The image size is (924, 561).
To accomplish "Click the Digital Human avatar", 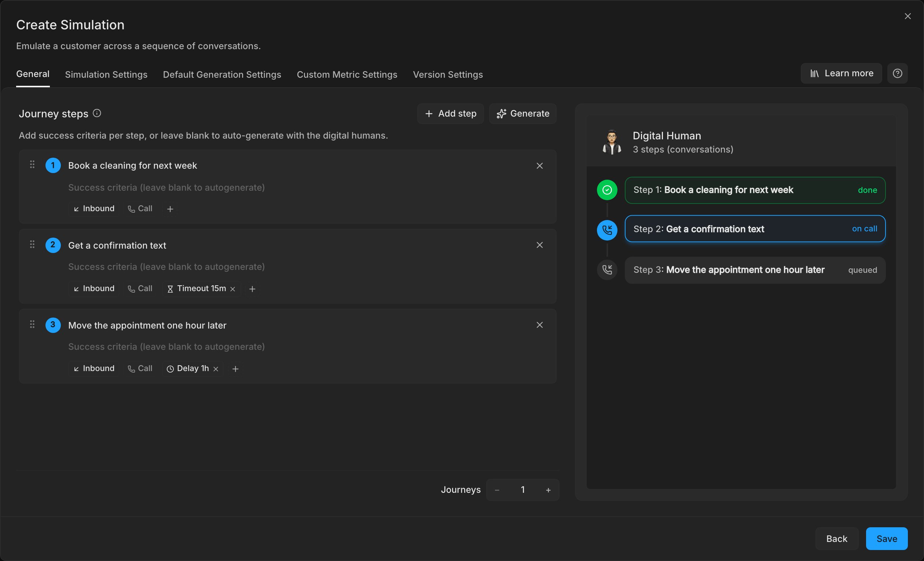I will point(612,142).
